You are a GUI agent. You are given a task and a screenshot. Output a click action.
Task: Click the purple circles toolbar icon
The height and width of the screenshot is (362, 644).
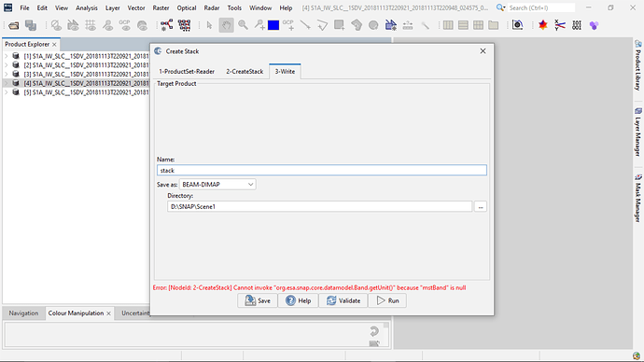(x=594, y=25)
